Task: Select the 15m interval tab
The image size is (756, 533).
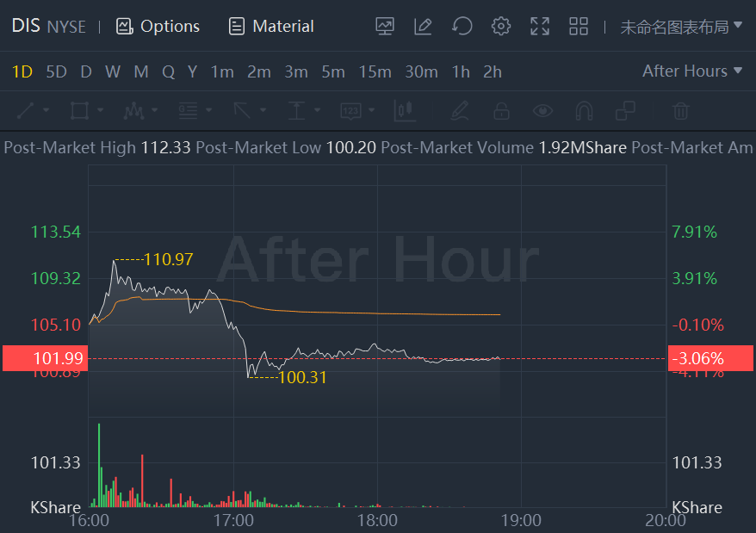Action: tap(375, 71)
